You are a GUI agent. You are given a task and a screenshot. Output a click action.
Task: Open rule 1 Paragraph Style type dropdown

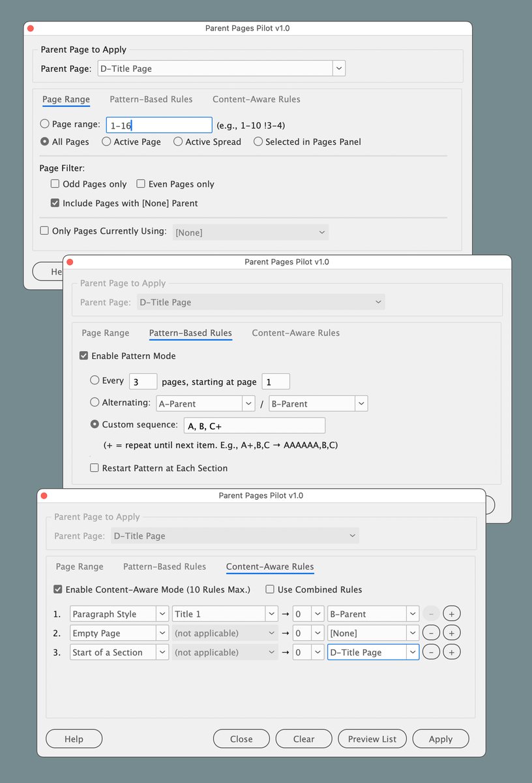pos(119,614)
